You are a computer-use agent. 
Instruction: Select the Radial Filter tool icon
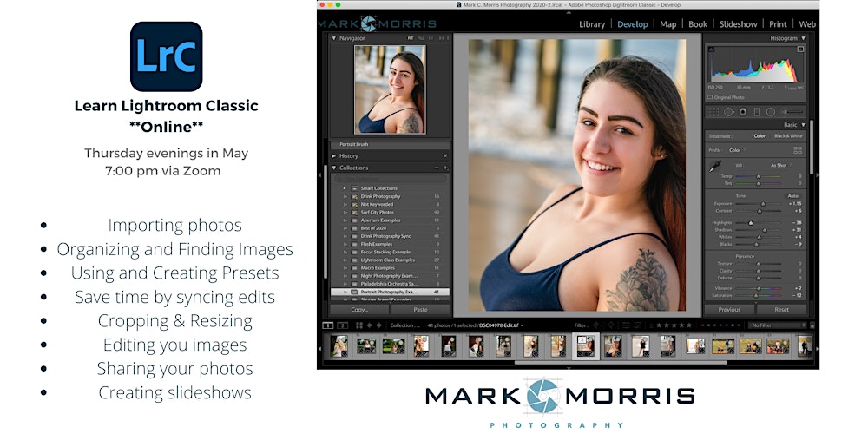(x=771, y=112)
